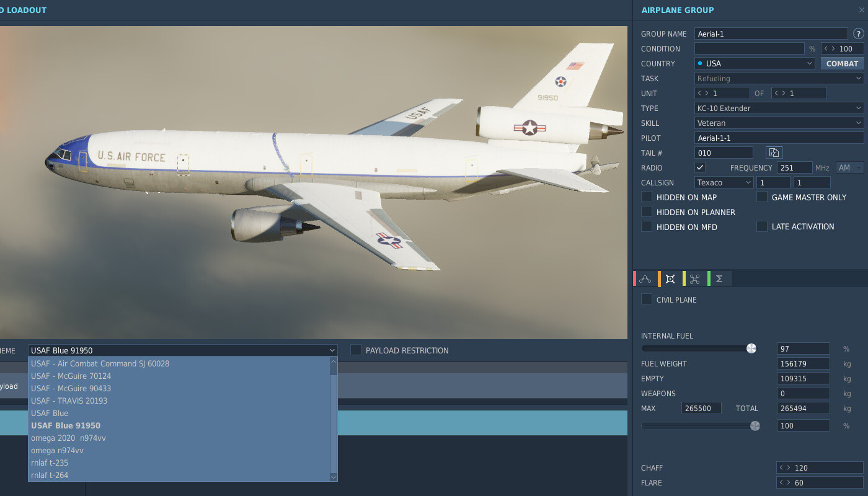Click the Max weight field 265500
Viewport: 868px width, 496px height.
[x=701, y=408]
